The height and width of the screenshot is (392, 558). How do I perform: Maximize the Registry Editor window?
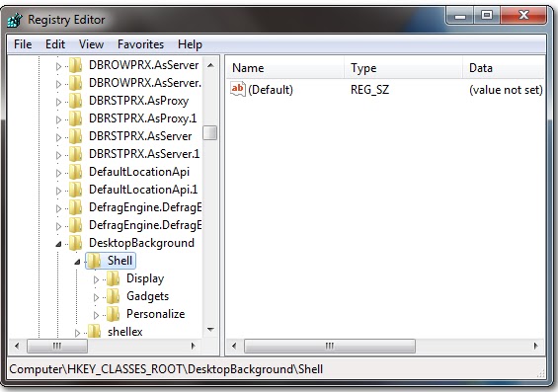click(x=487, y=16)
